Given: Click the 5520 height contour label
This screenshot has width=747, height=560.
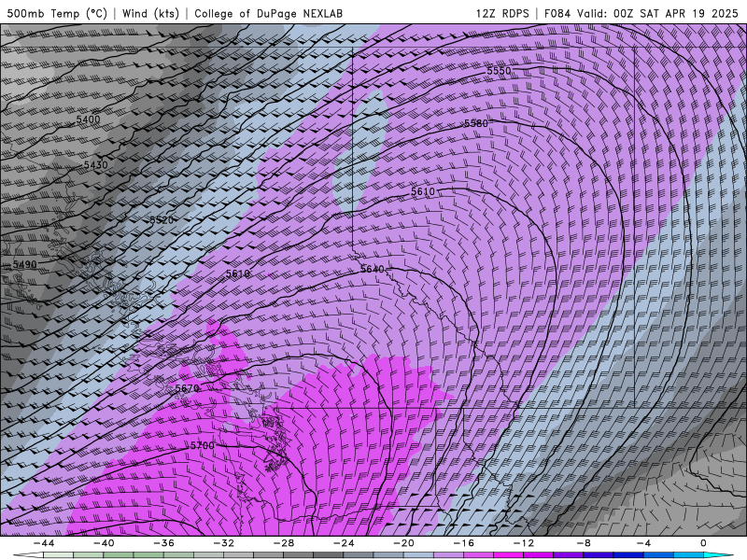Looking at the screenshot, I should coord(162,220).
